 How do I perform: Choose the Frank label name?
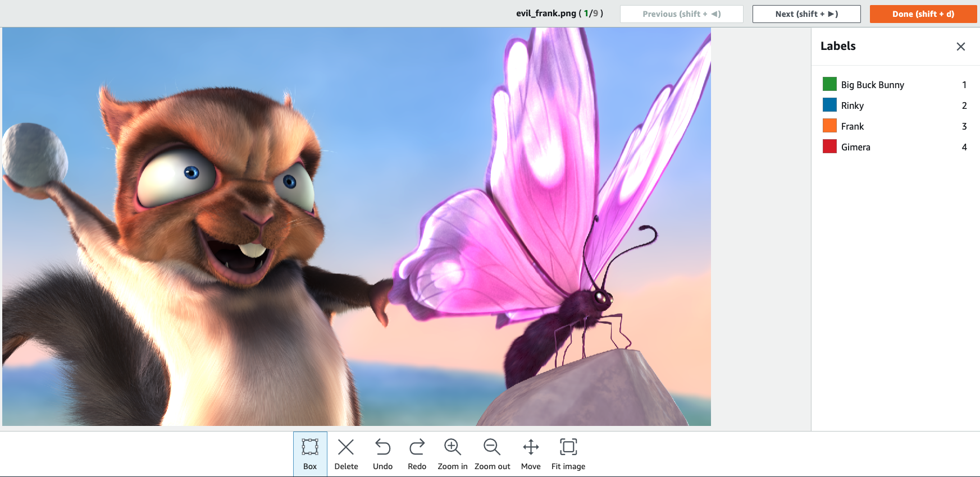click(x=852, y=126)
